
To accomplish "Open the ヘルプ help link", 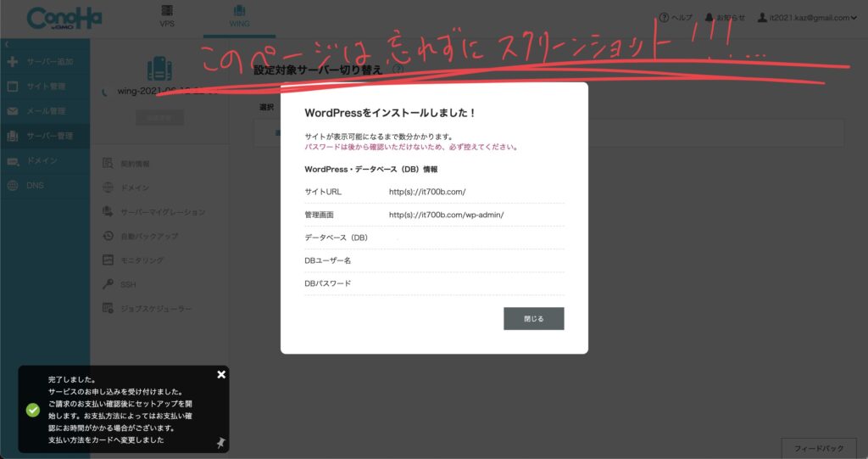I will pos(676,18).
